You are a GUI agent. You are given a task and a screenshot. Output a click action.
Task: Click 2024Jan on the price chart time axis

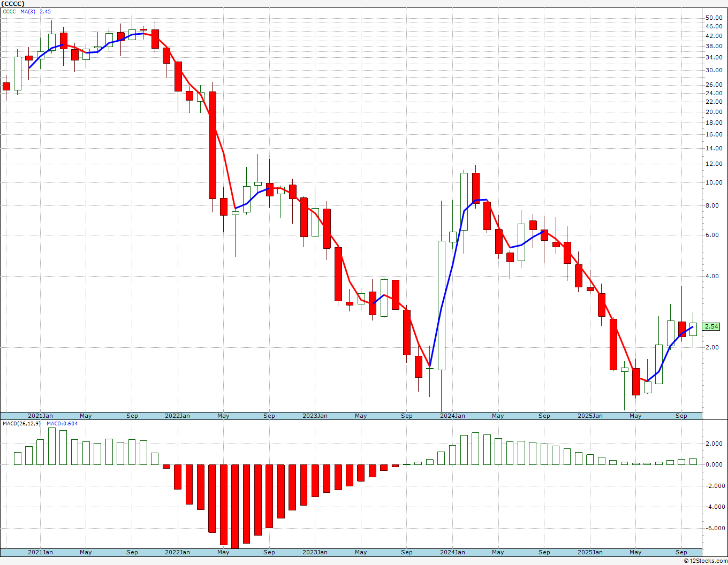(x=453, y=416)
